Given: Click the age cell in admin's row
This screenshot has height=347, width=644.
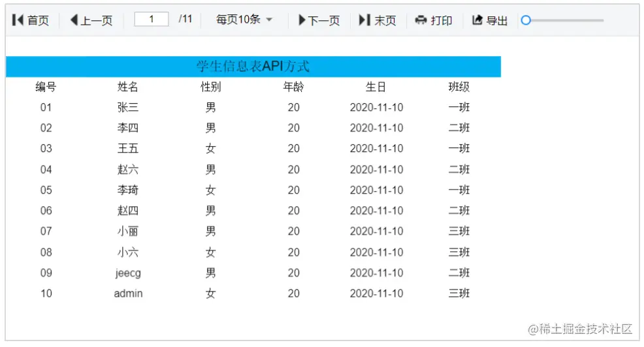Looking at the screenshot, I should [x=294, y=294].
